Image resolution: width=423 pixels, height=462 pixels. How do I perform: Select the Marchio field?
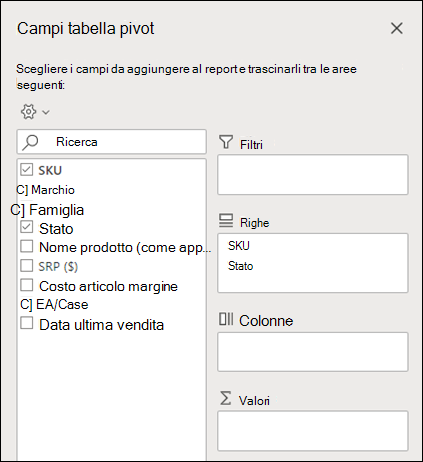pyautogui.click(x=45, y=190)
